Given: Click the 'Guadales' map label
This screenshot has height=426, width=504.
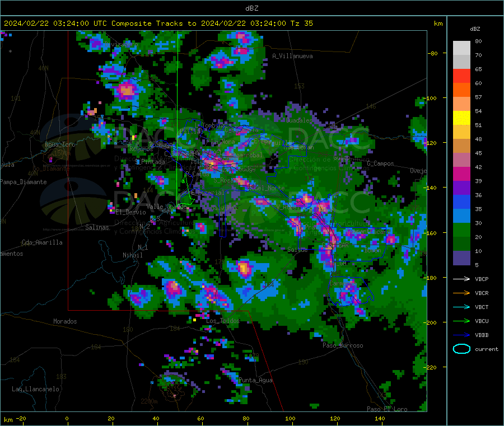Looking at the screenshot, I should coord(299,120).
